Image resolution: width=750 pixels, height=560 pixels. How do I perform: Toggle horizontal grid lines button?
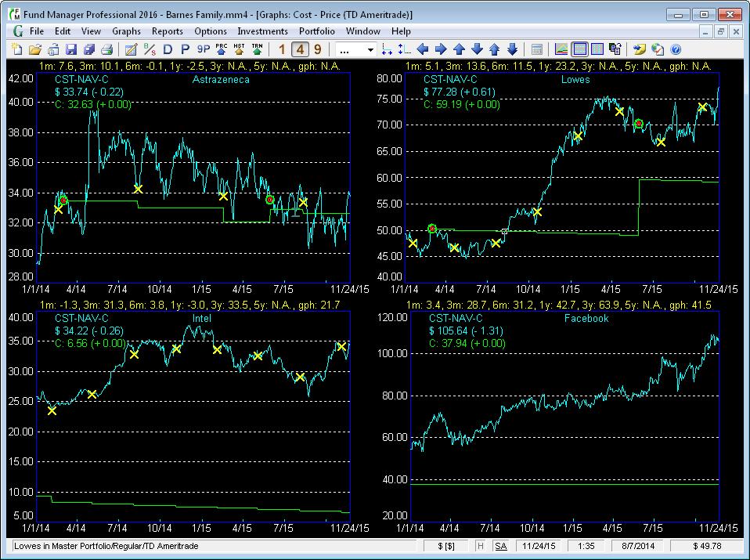click(579, 49)
